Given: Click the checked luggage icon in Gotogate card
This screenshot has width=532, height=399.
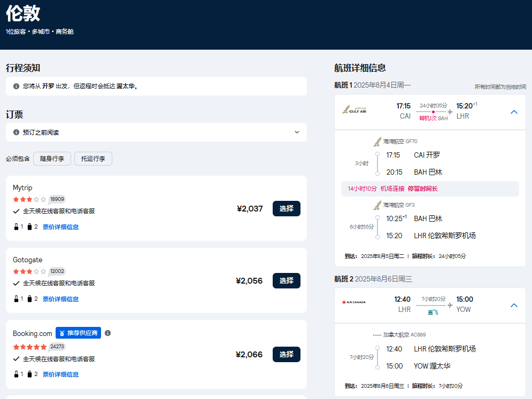Looking at the screenshot, I should tap(29, 299).
